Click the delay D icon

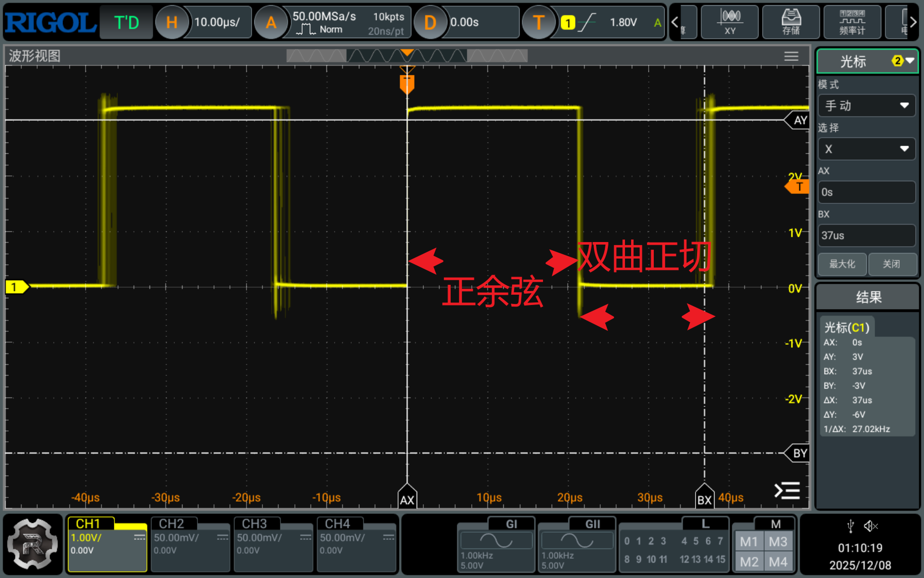pos(430,22)
